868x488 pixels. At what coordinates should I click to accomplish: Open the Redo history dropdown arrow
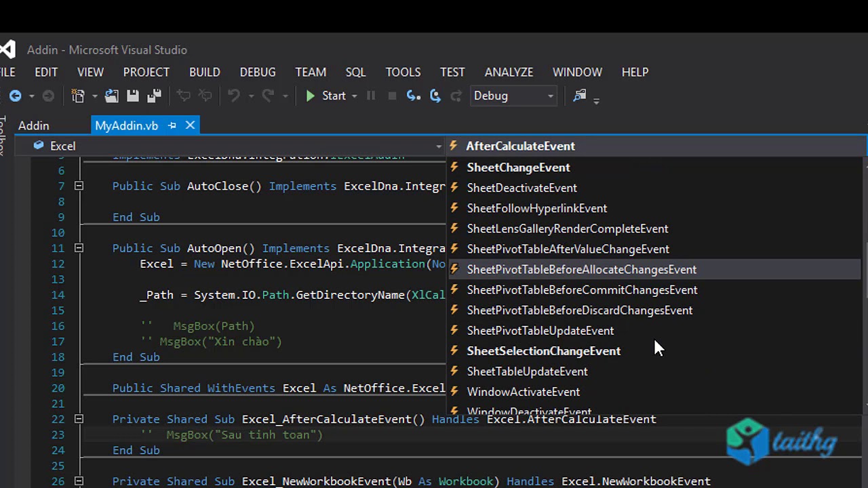pyautogui.click(x=285, y=96)
